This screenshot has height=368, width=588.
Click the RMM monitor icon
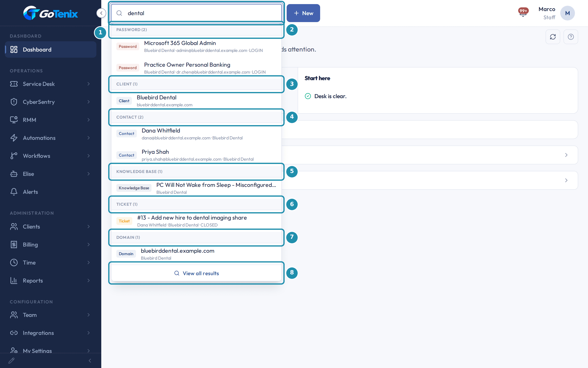coord(14,120)
